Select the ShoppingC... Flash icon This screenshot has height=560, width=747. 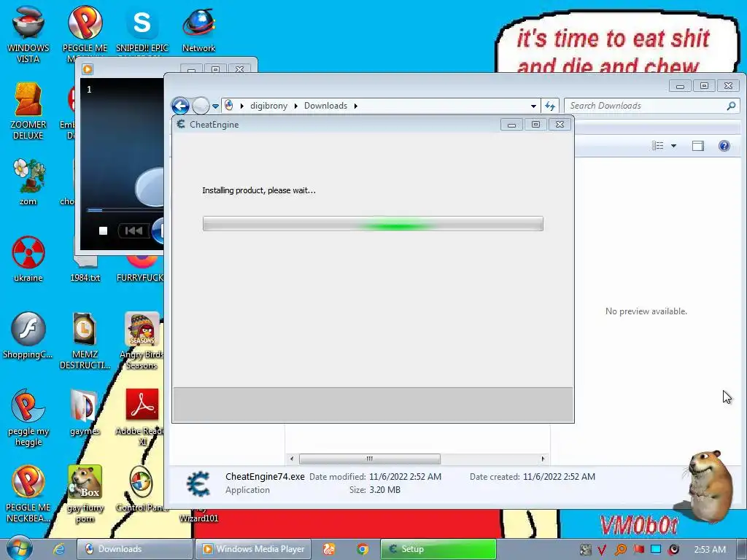coord(28,335)
